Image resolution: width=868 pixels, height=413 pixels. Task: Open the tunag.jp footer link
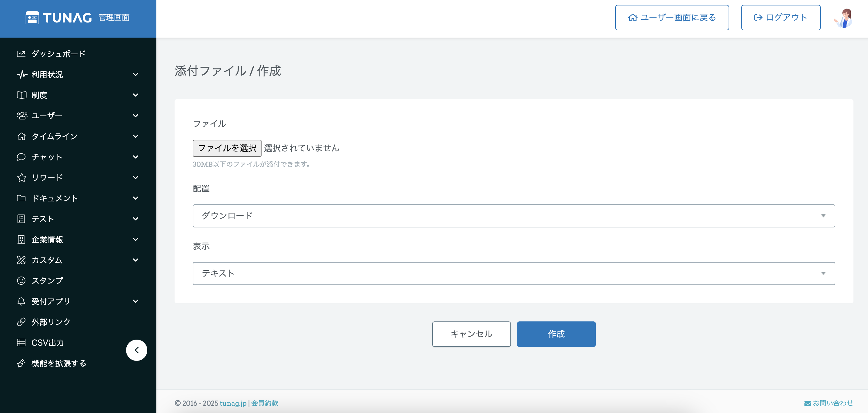pyautogui.click(x=233, y=403)
